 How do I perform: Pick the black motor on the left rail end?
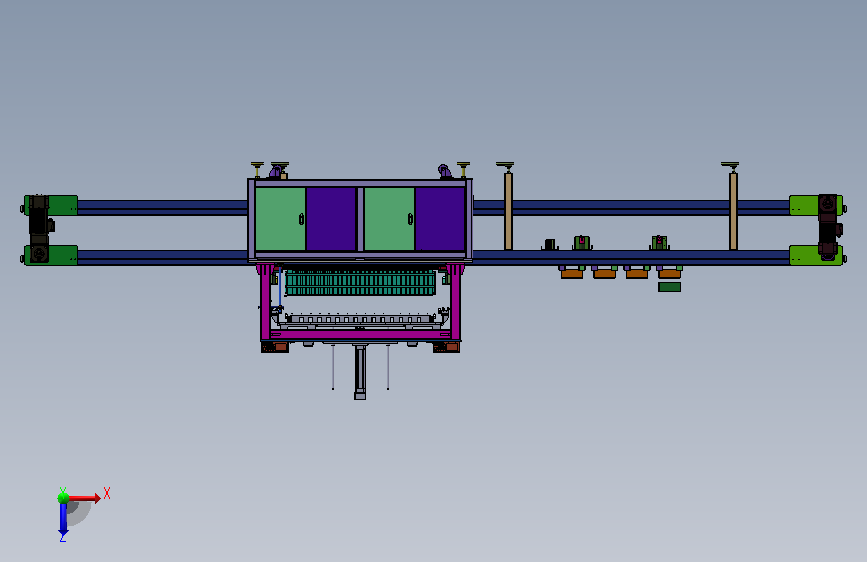tap(39, 228)
